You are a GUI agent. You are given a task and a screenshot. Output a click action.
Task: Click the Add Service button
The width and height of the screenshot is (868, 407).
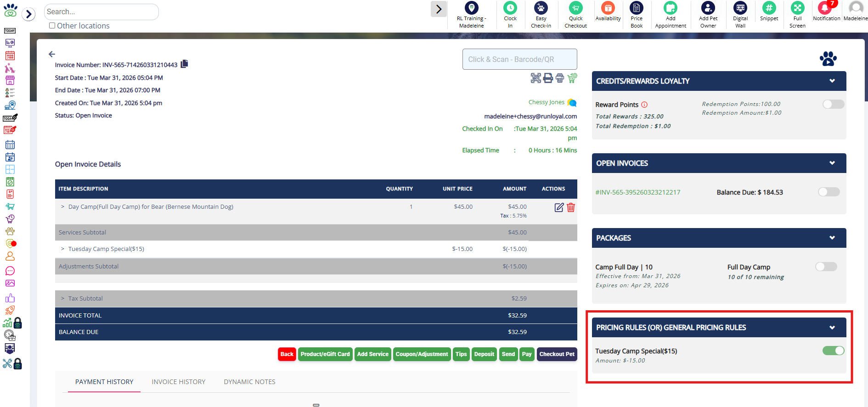373,354
